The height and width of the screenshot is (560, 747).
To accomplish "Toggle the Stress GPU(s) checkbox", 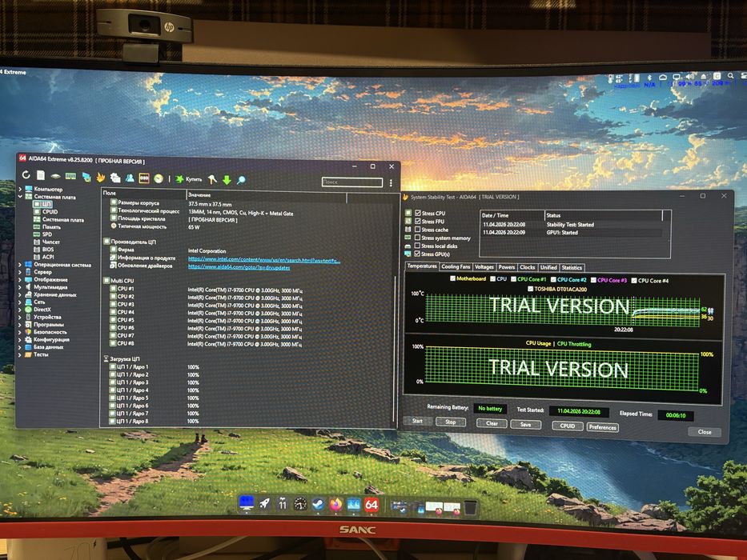I will (417, 254).
